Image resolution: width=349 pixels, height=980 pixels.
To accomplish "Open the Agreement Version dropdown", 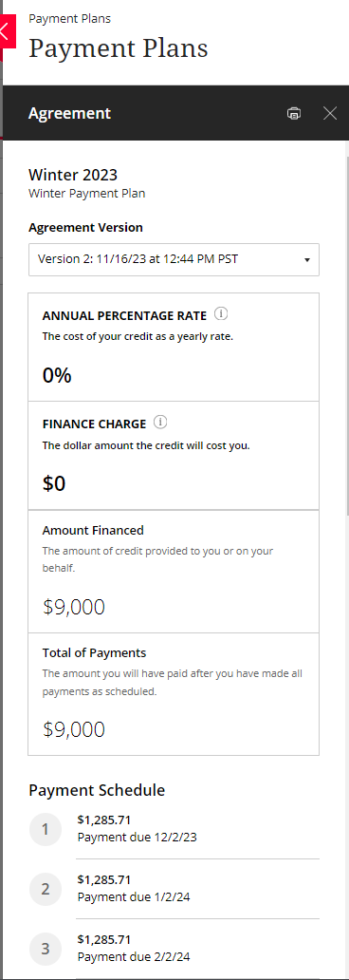I will (x=174, y=259).
